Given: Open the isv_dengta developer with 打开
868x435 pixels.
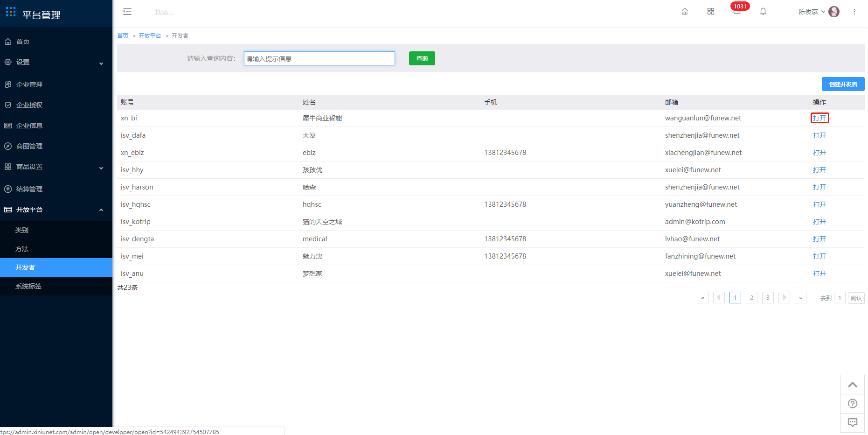Looking at the screenshot, I should pyautogui.click(x=819, y=239).
